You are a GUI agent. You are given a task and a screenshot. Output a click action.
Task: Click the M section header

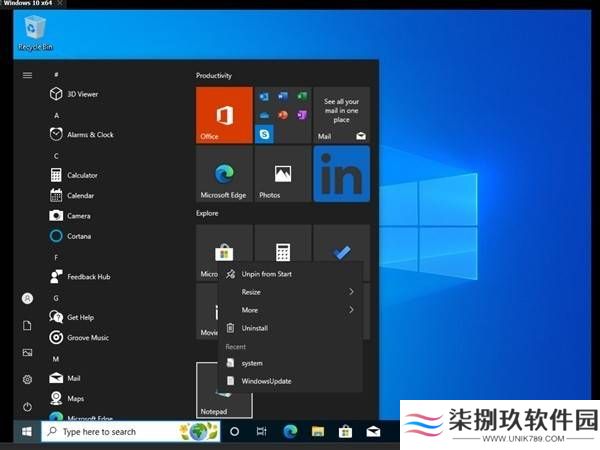[56, 359]
